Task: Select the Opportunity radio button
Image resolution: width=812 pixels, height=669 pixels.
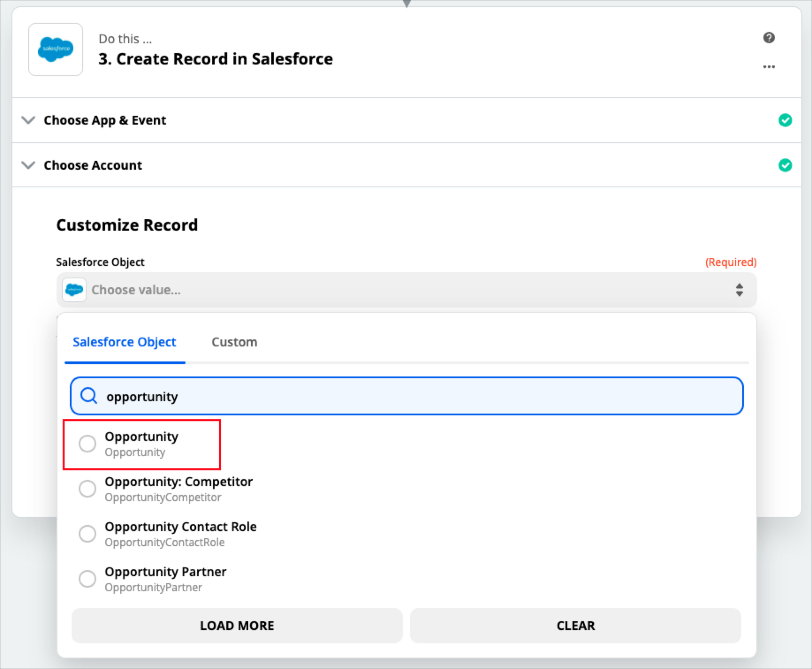Action: point(87,444)
